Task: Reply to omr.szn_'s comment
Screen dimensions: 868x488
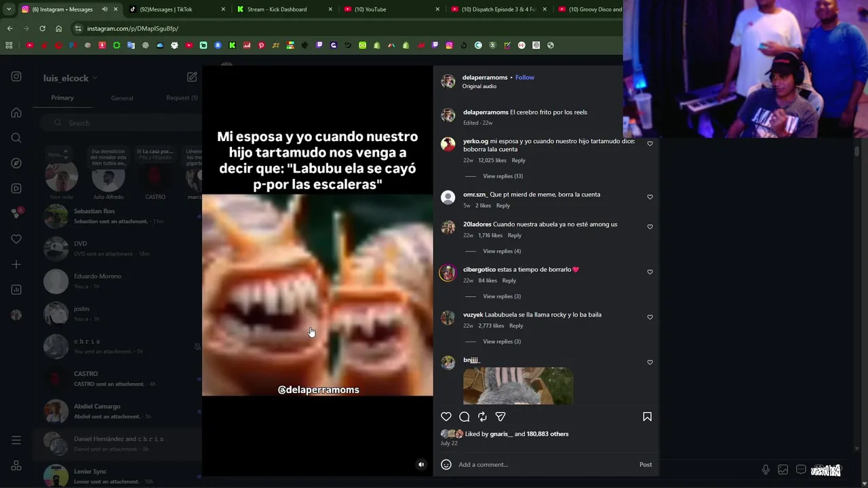Action: [503, 205]
